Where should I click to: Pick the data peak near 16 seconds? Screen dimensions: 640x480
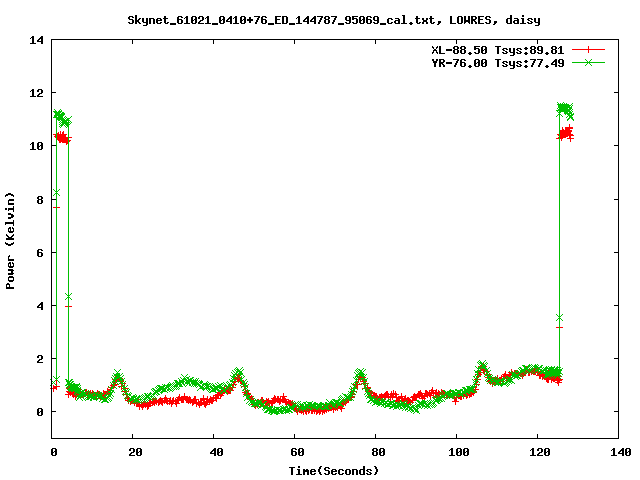click(118, 376)
